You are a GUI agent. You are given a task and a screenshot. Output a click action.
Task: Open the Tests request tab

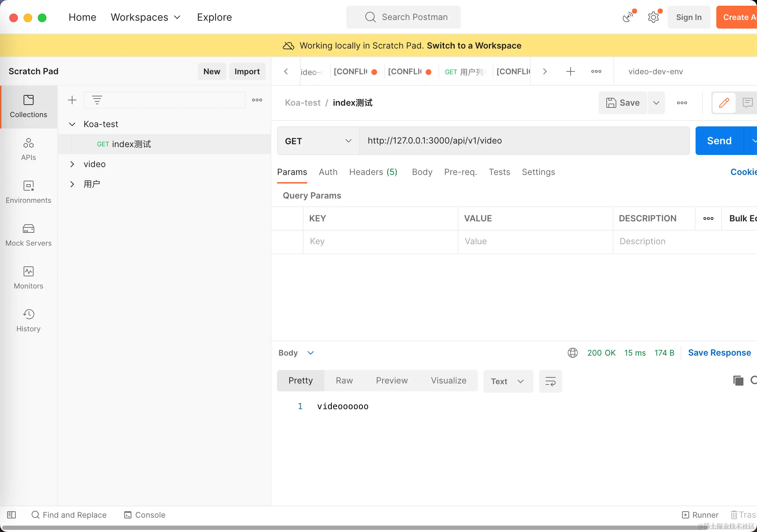499,172
